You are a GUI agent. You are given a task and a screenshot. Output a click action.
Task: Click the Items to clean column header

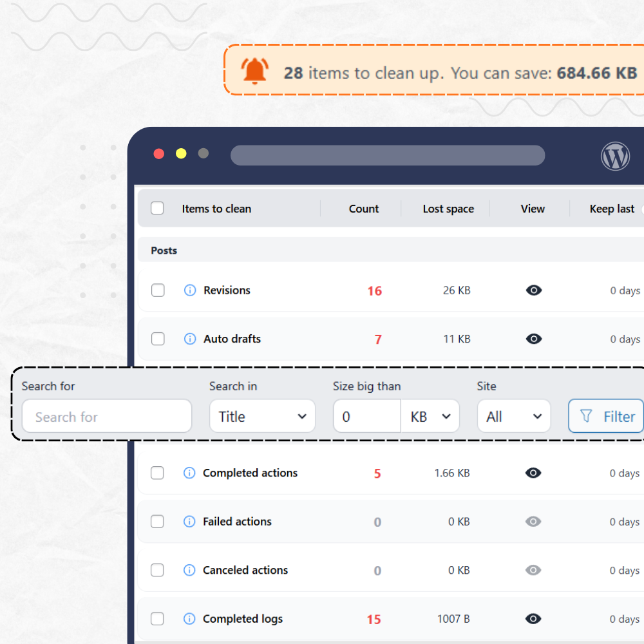coord(216,209)
